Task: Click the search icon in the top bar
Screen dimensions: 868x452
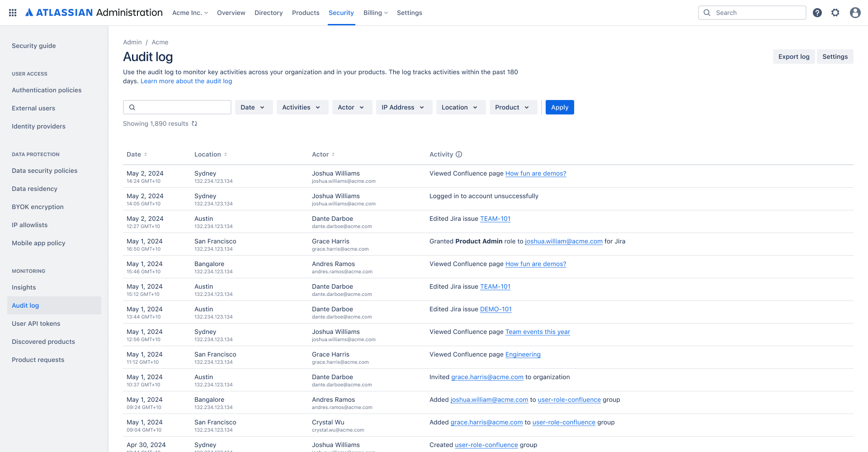Action: [x=707, y=13]
